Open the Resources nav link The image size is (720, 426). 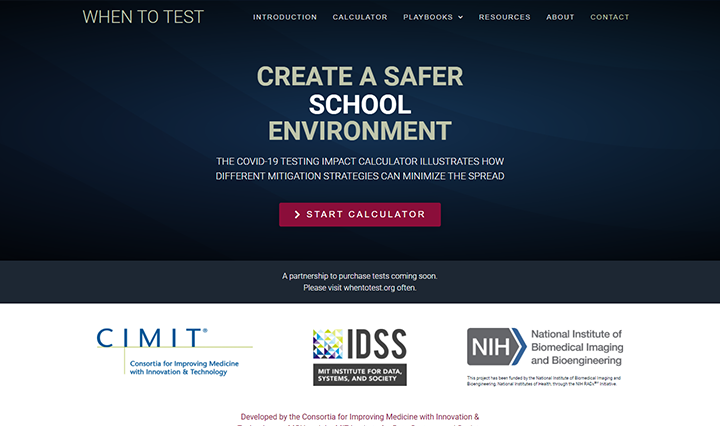pos(505,17)
